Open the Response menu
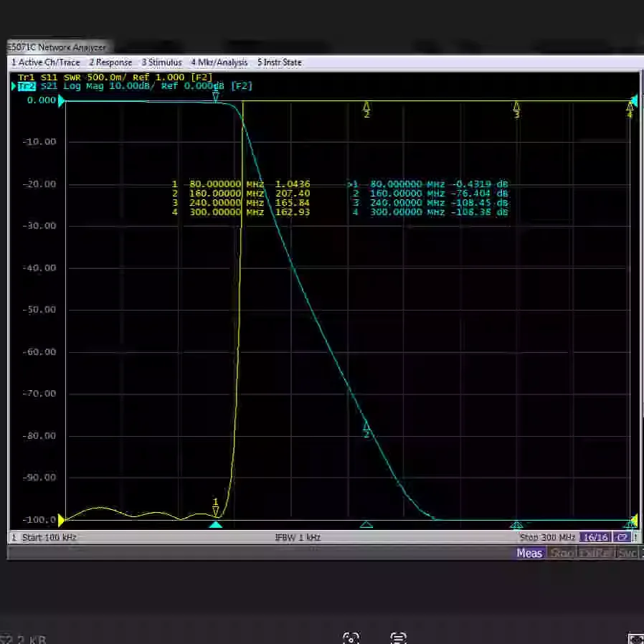 click(x=110, y=62)
